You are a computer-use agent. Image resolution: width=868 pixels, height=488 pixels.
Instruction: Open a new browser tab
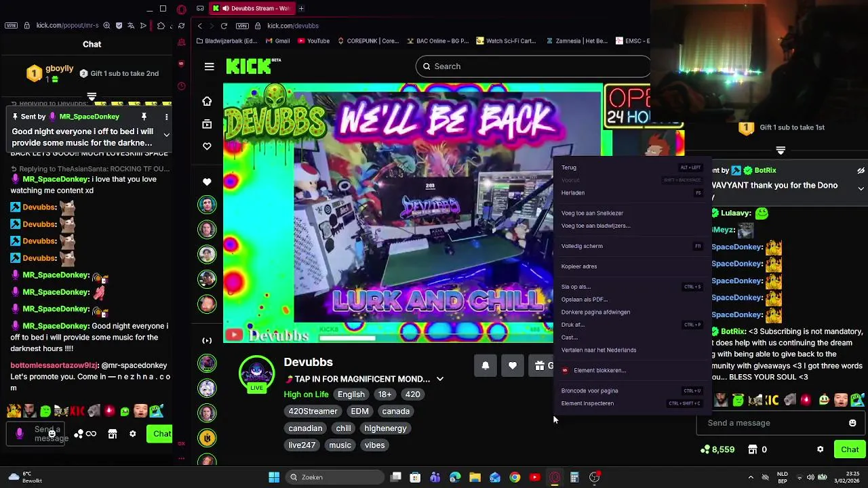301,8
